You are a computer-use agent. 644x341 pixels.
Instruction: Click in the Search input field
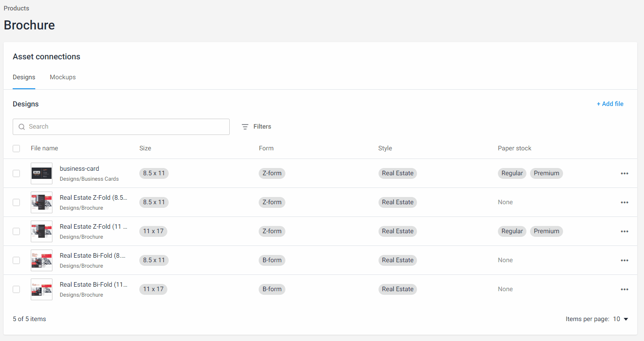point(127,127)
